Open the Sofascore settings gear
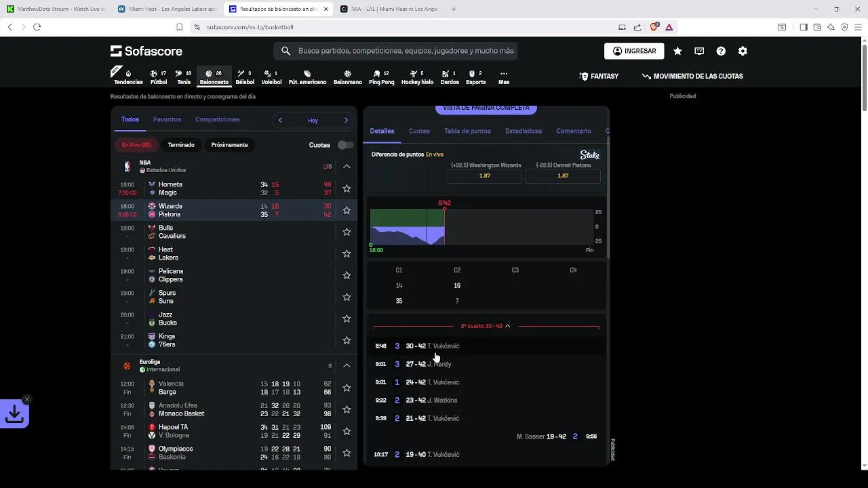Viewport: 868px width, 488px height. coord(743,51)
